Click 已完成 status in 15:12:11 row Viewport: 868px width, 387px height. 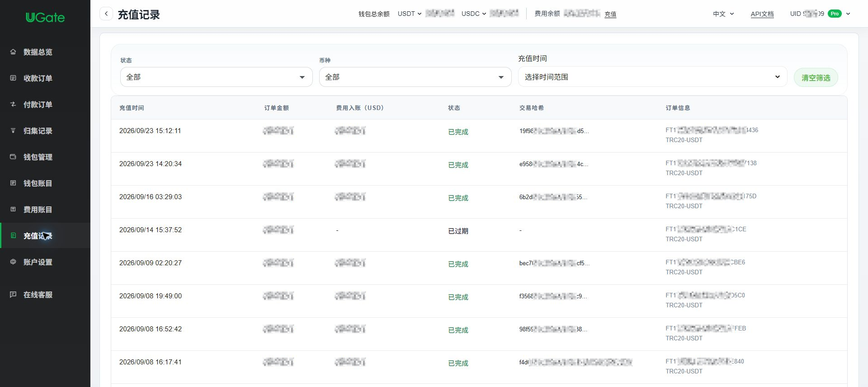pos(458,132)
